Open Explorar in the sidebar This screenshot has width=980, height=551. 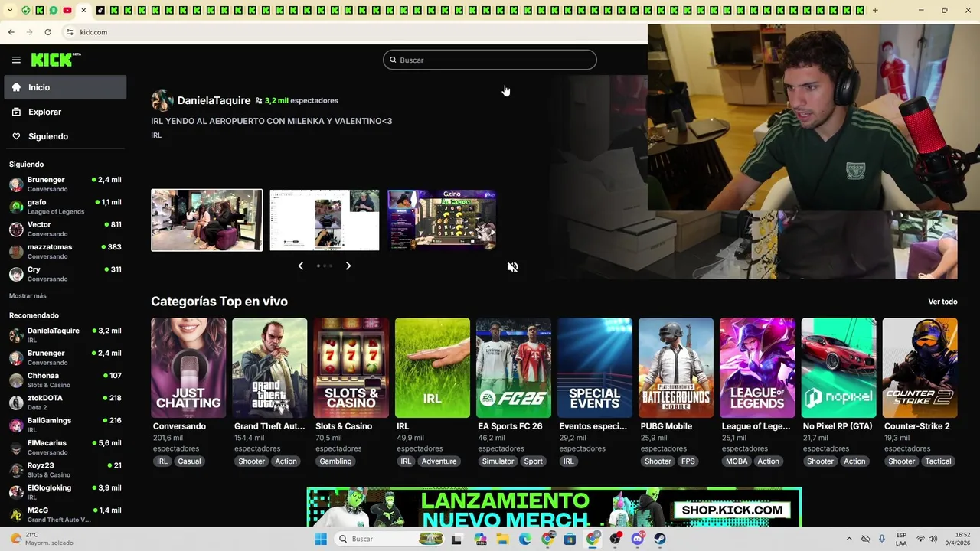coord(65,112)
